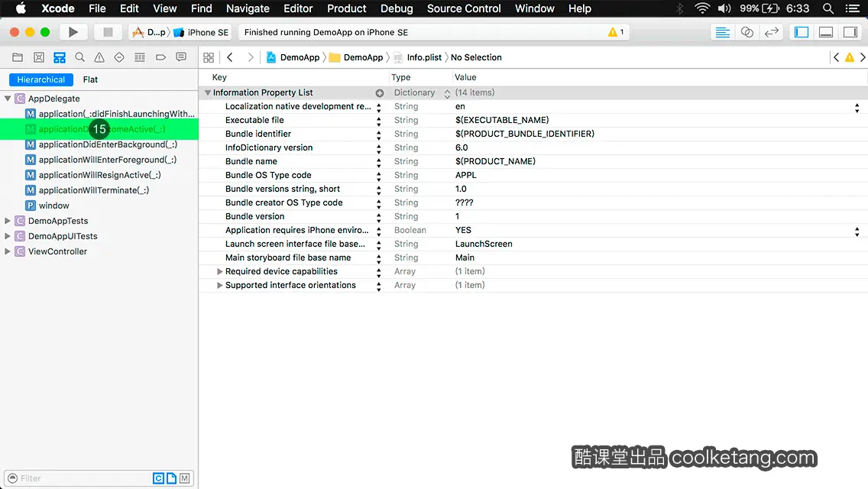The width and height of the screenshot is (868, 489).
Task: Toggle class symbols only filter
Action: click(x=158, y=478)
